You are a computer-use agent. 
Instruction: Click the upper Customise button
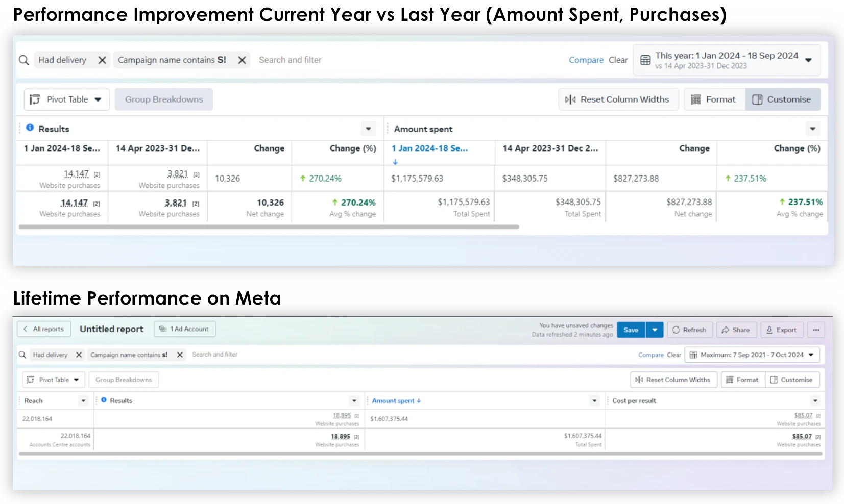click(x=783, y=99)
